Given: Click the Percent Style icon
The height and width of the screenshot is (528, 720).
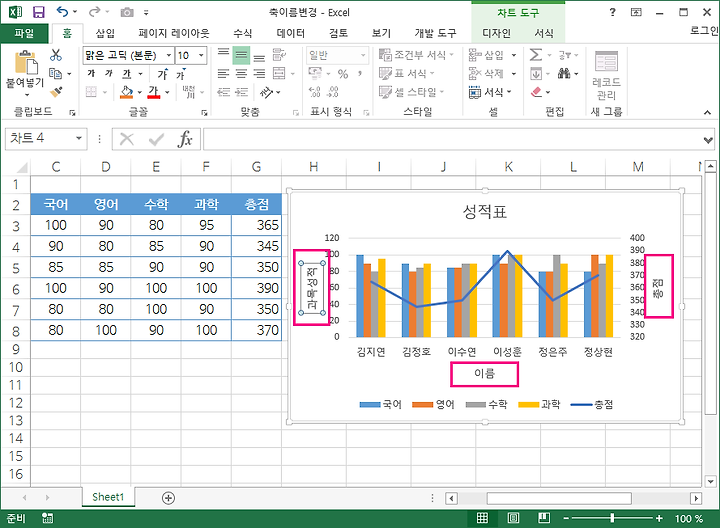Looking at the screenshot, I should [343, 73].
